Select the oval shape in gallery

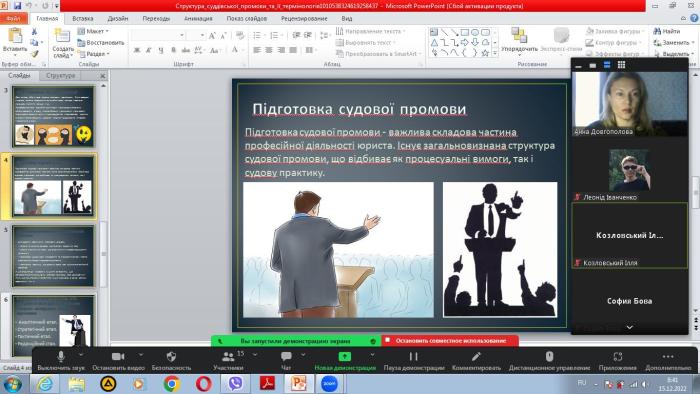tap(475, 33)
